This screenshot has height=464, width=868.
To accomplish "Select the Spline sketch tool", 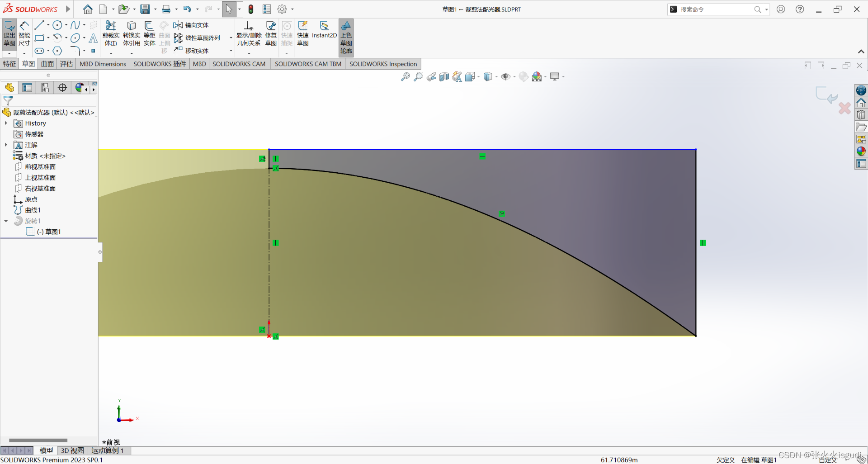I will point(75,25).
